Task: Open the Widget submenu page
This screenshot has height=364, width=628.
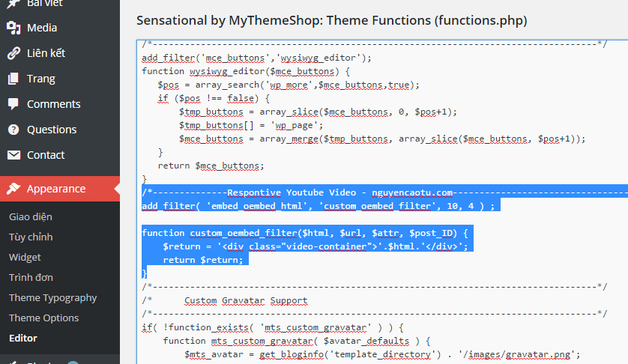Action: click(25, 258)
